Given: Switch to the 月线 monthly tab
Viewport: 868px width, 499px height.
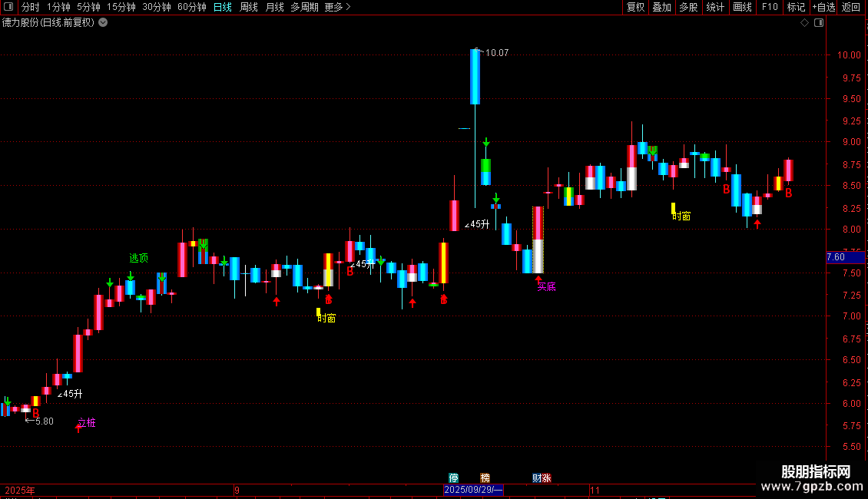Looking at the screenshot, I should point(274,7).
